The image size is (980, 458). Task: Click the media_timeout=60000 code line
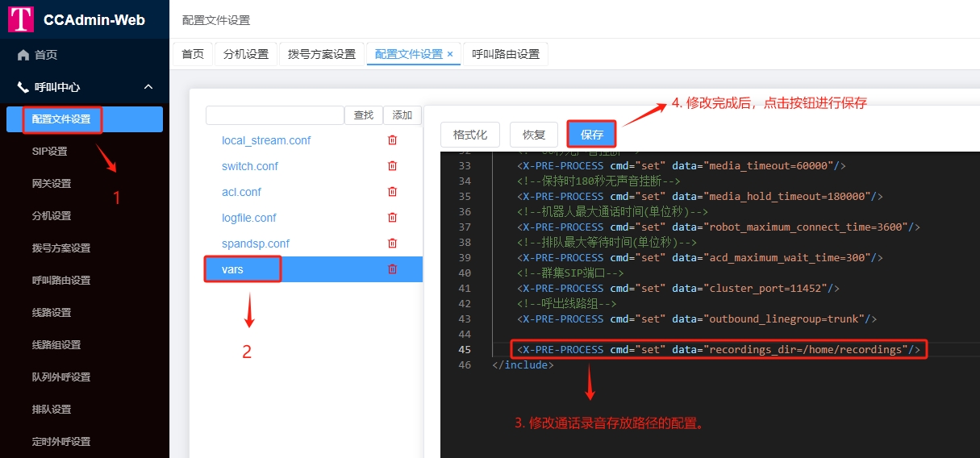click(x=681, y=165)
